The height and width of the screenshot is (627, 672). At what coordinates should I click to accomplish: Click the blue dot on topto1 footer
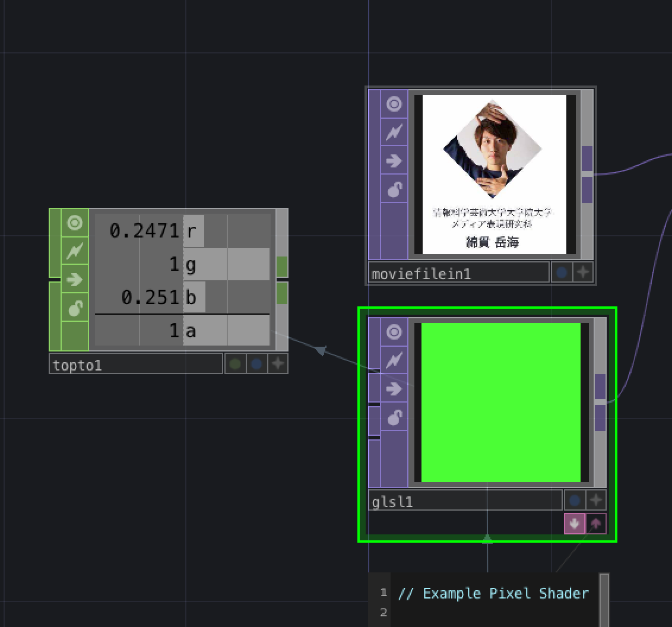click(256, 364)
